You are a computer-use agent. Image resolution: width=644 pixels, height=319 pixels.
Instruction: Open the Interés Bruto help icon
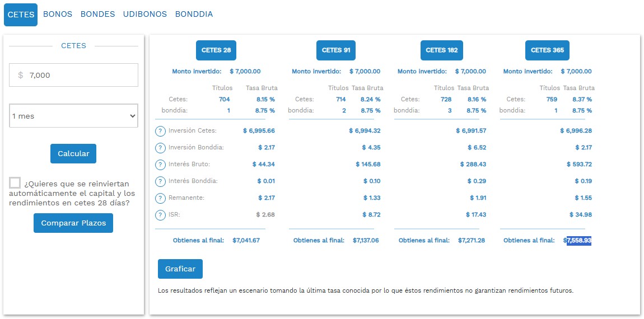coord(161,165)
